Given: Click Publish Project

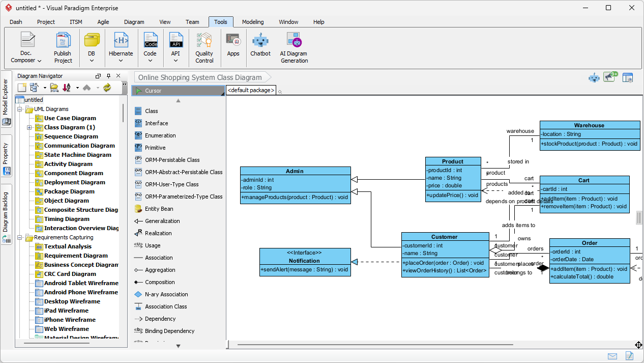Looking at the screenshot, I should tap(63, 46).
